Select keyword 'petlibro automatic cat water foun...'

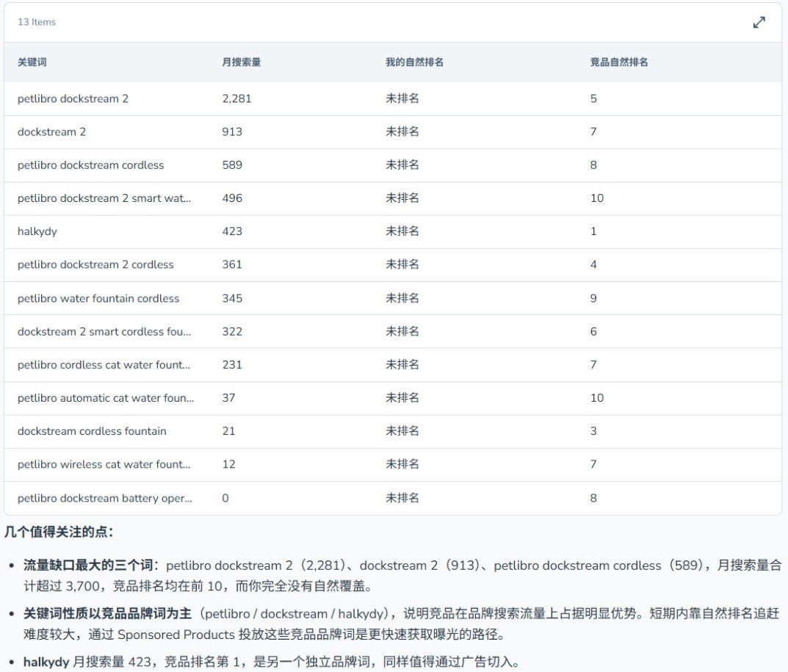click(x=106, y=398)
